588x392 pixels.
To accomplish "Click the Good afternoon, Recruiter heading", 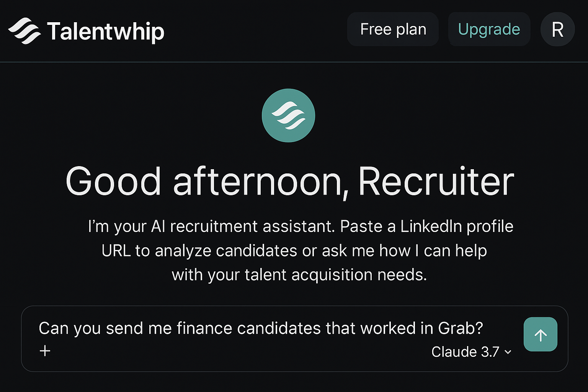I will (290, 181).
